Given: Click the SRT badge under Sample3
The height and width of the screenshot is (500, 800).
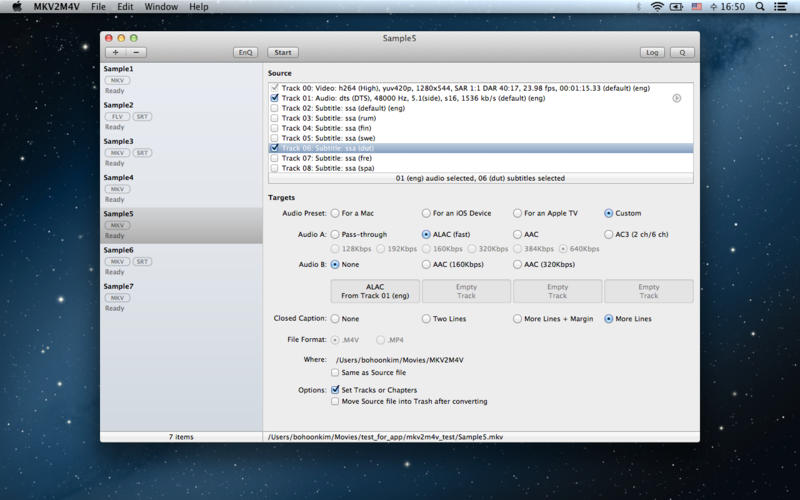Looking at the screenshot, I should (x=142, y=153).
